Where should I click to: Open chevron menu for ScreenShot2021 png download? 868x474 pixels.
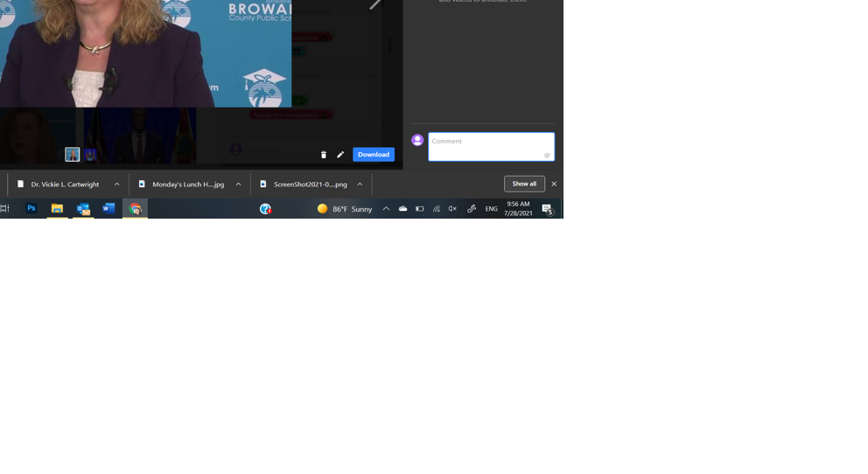(360, 185)
